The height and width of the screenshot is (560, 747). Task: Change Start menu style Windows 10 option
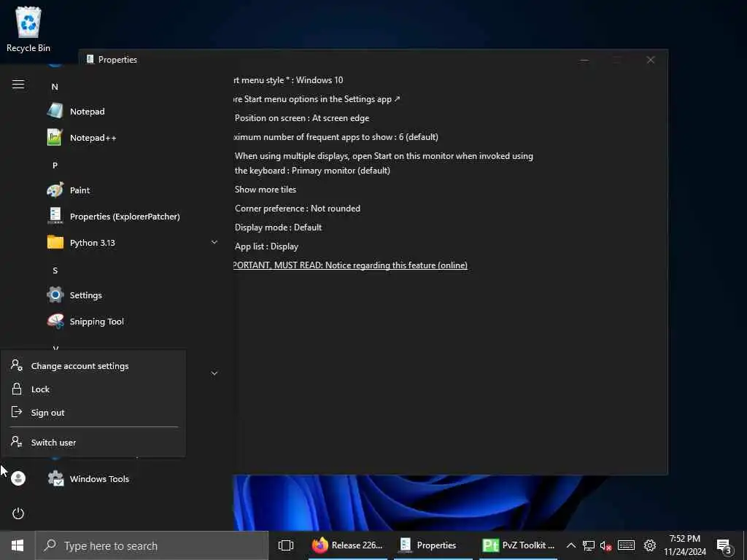(289, 80)
